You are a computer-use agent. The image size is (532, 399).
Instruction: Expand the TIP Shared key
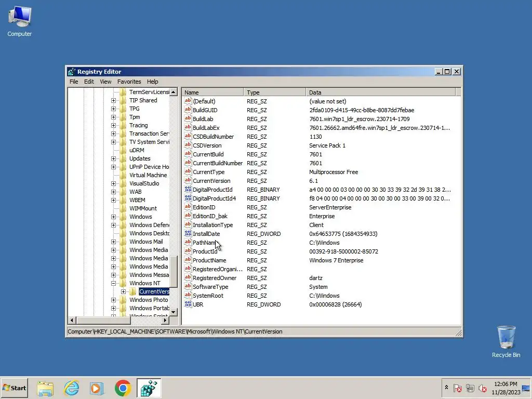[x=113, y=100]
